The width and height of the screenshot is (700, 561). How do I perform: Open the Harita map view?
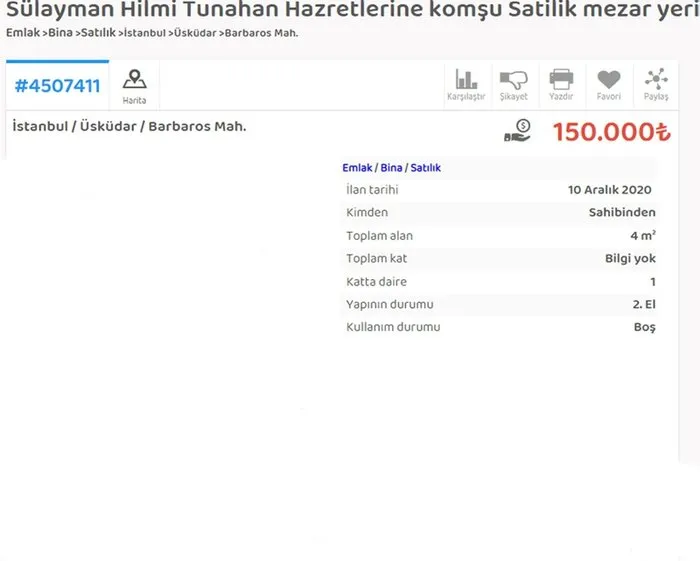134,87
